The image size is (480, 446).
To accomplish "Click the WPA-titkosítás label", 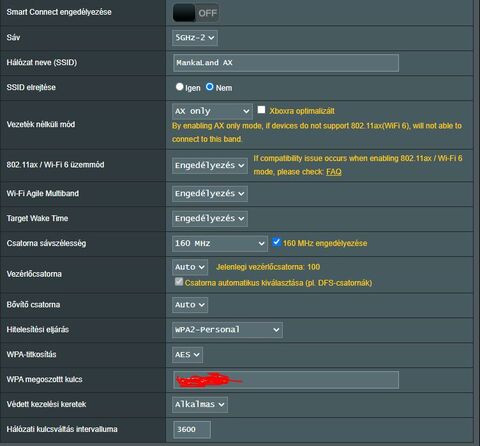I will coord(31,354).
